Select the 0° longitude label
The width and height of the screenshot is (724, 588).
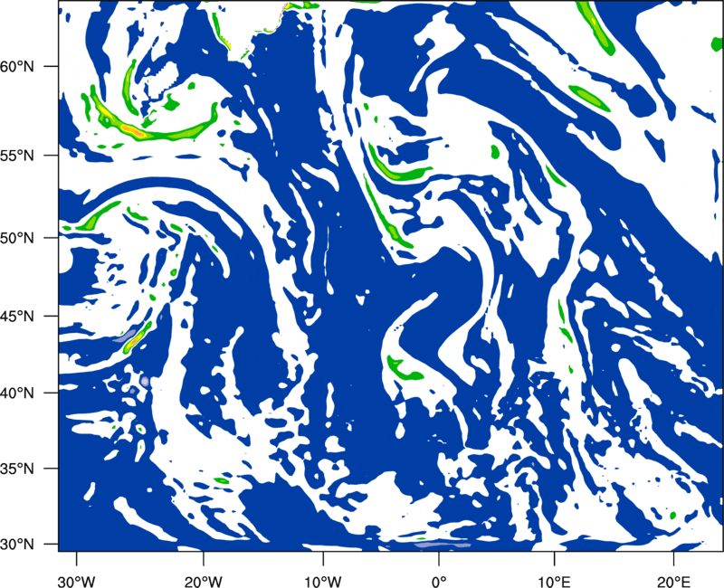[x=439, y=582]
